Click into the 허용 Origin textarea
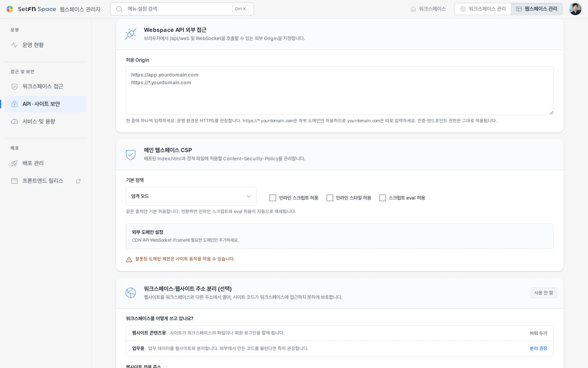 point(340,90)
